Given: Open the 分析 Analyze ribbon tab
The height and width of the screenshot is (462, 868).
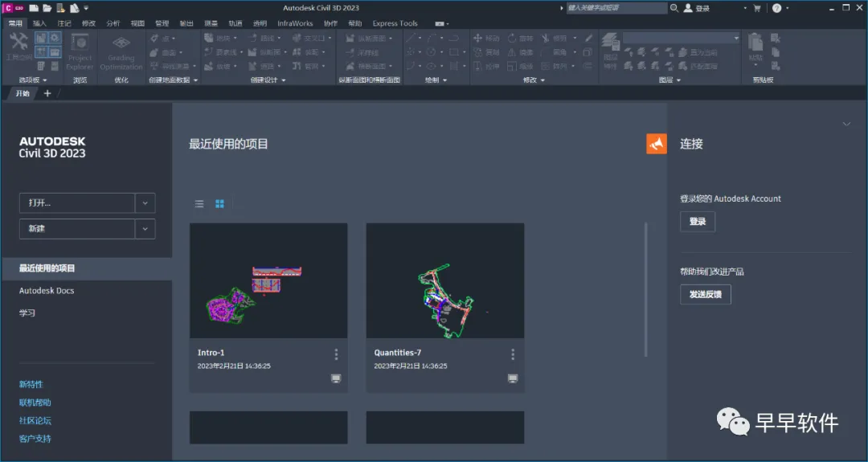Looking at the screenshot, I should [x=113, y=23].
